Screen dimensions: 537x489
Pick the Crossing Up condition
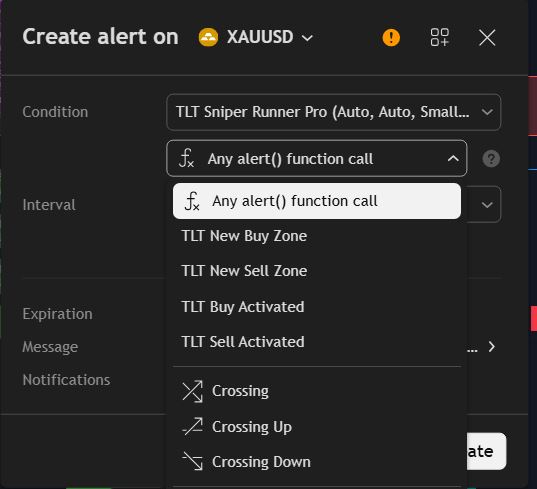coord(316,427)
